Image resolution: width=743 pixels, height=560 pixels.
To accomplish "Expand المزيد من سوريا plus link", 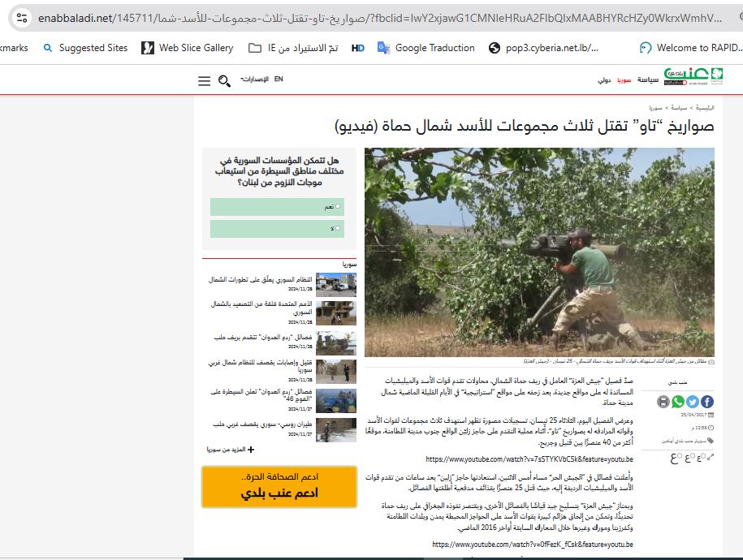I will pyautogui.click(x=231, y=449).
